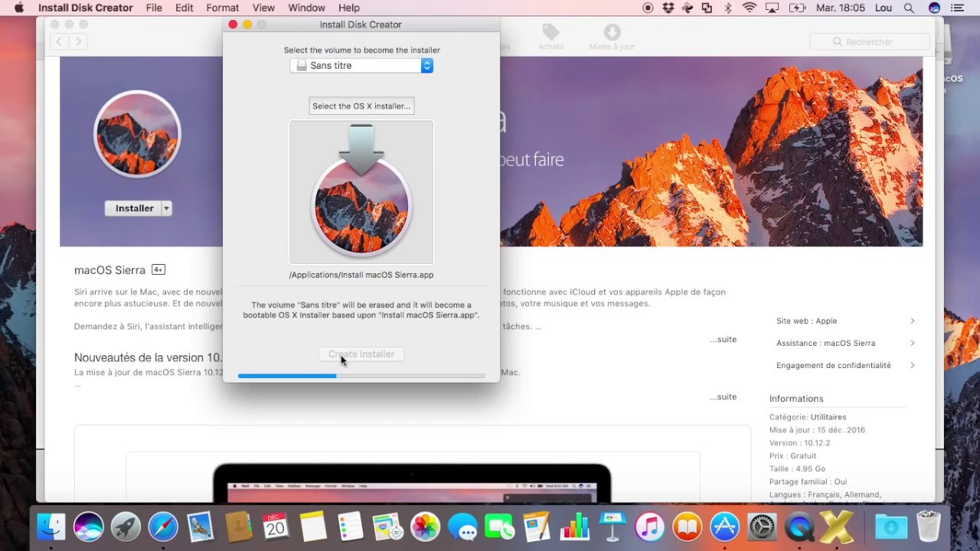The width and height of the screenshot is (980, 551).
Task: Open Mail stamp icon in Dock
Action: (201, 527)
